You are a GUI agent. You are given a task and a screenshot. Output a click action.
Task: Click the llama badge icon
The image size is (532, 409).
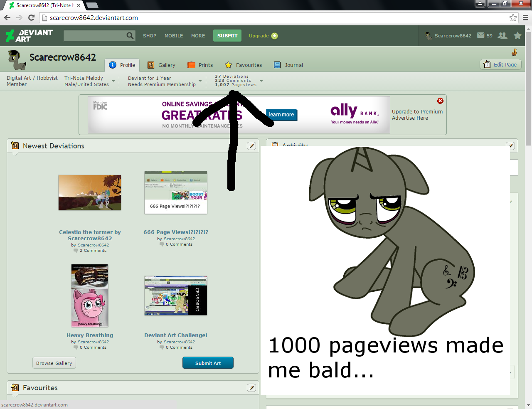515,52
